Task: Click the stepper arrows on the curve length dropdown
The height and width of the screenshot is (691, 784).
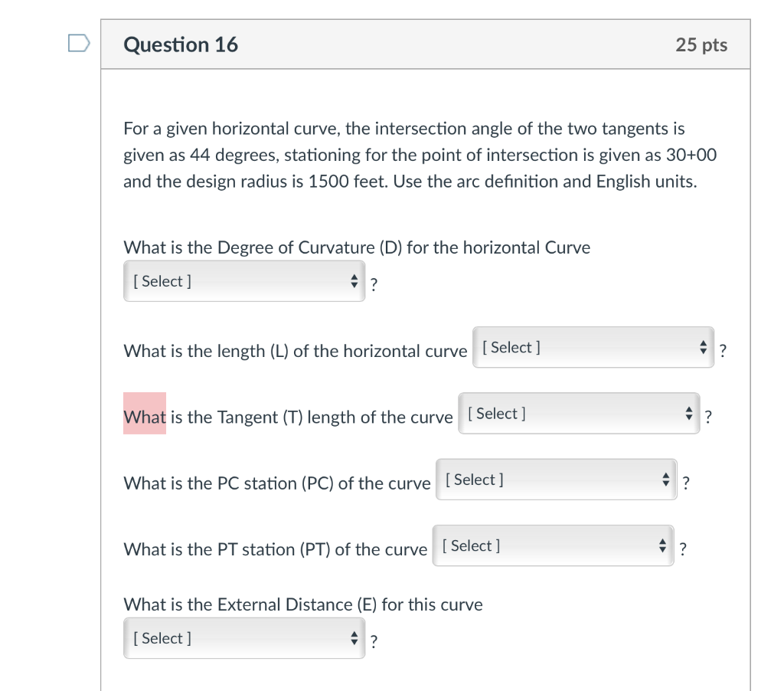Action: tap(703, 346)
